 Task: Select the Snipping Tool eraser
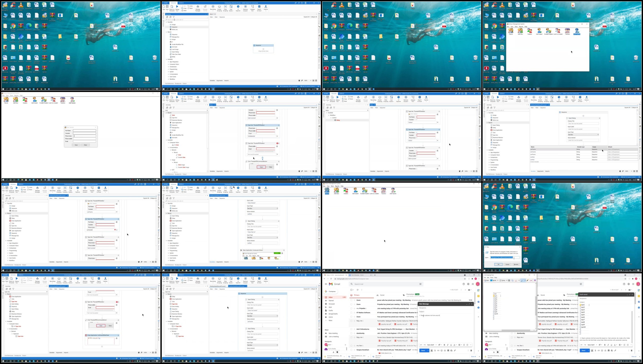[x=531, y=280]
